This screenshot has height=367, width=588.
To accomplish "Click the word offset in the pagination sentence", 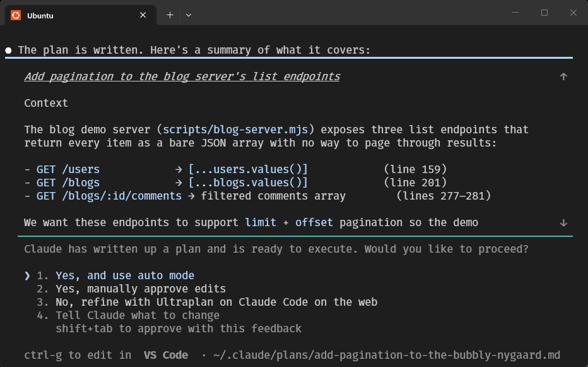I will (x=314, y=222).
